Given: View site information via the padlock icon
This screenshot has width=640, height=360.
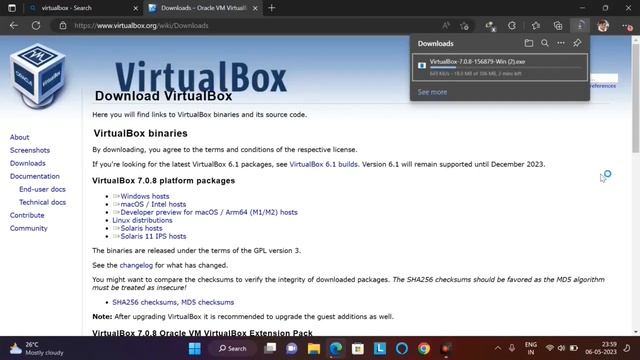Looking at the screenshot, I should coord(63,25).
